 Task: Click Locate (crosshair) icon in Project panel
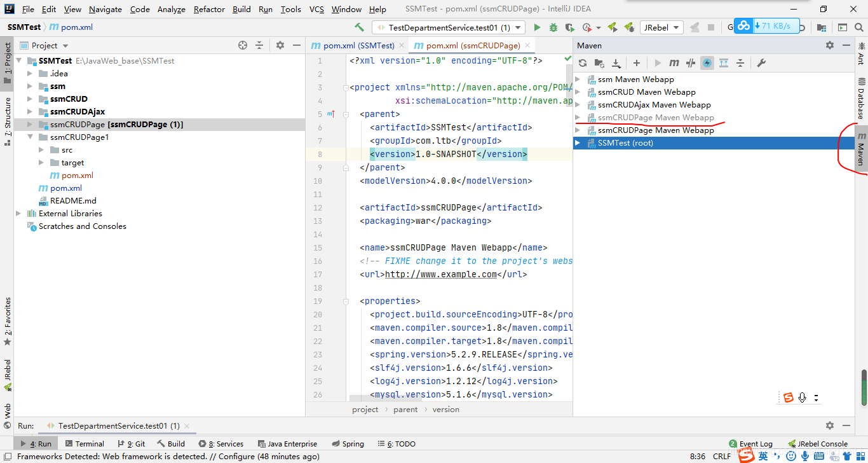coord(242,45)
